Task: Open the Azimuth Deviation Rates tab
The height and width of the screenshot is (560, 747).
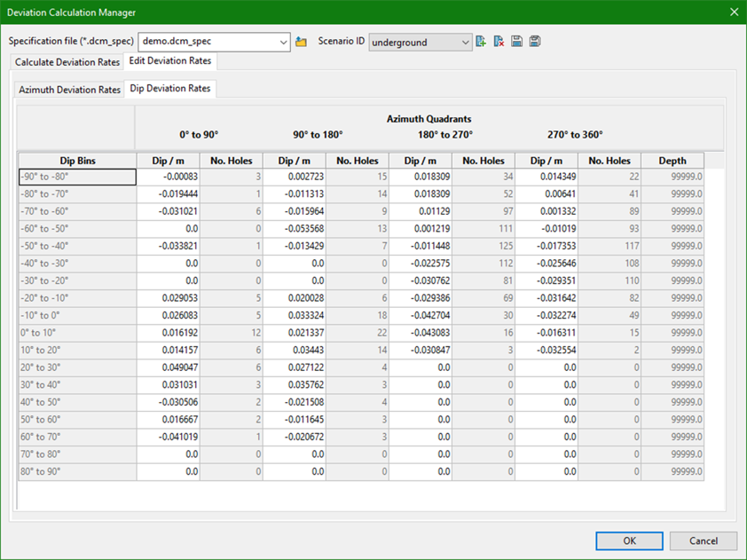Action: pos(70,90)
